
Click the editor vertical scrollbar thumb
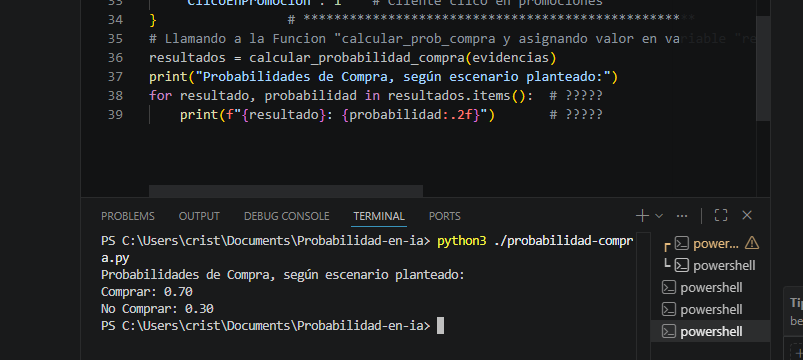[x=763, y=68]
